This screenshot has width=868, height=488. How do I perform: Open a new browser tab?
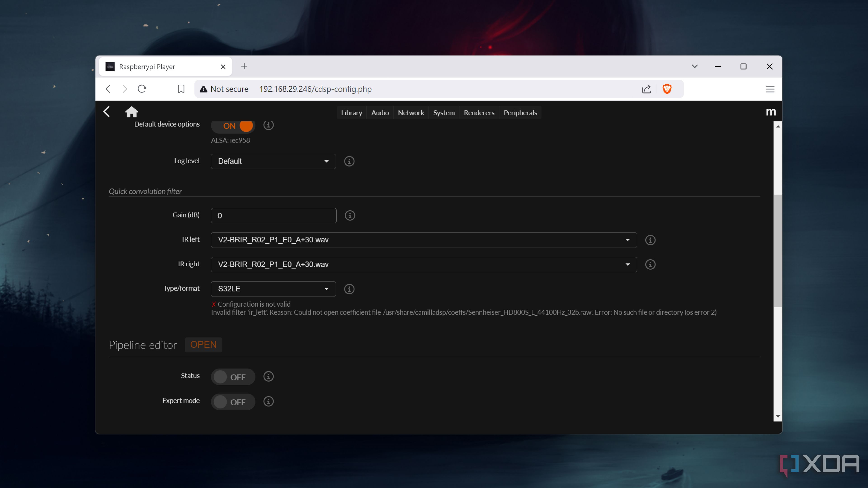click(244, 66)
